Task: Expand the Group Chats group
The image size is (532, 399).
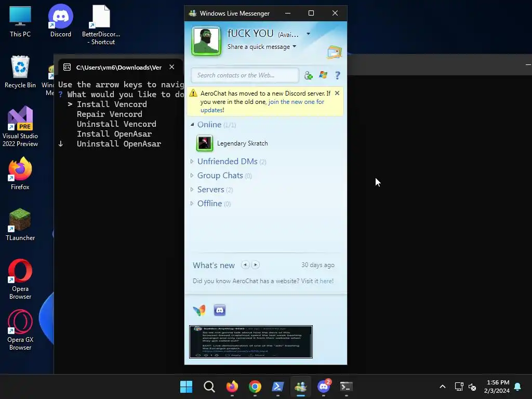Action: 192,176
